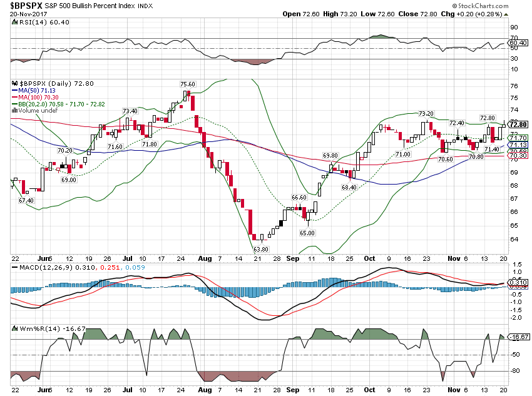Click the Wm%R(14) indicator label
The height and width of the screenshot is (396, 532).
pos(32,328)
